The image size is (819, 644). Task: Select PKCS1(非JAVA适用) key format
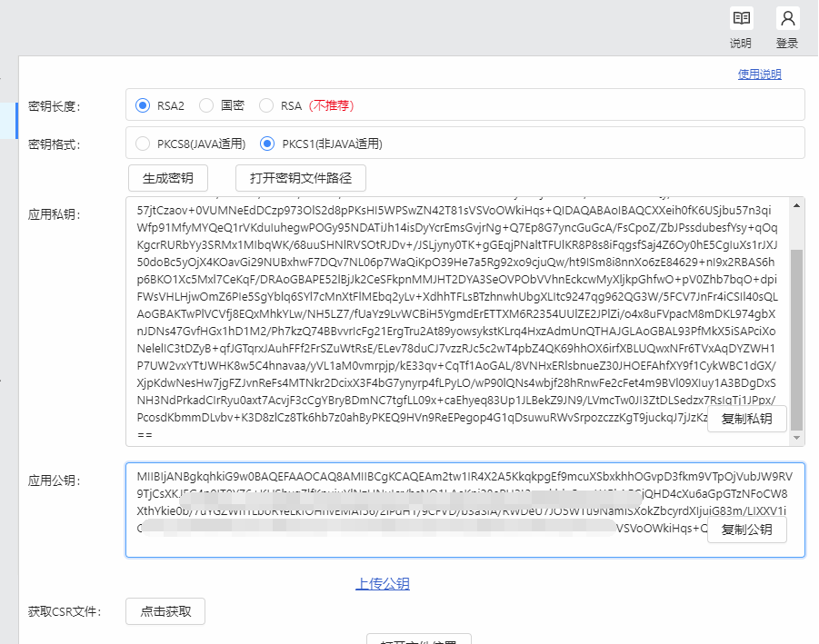267,144
